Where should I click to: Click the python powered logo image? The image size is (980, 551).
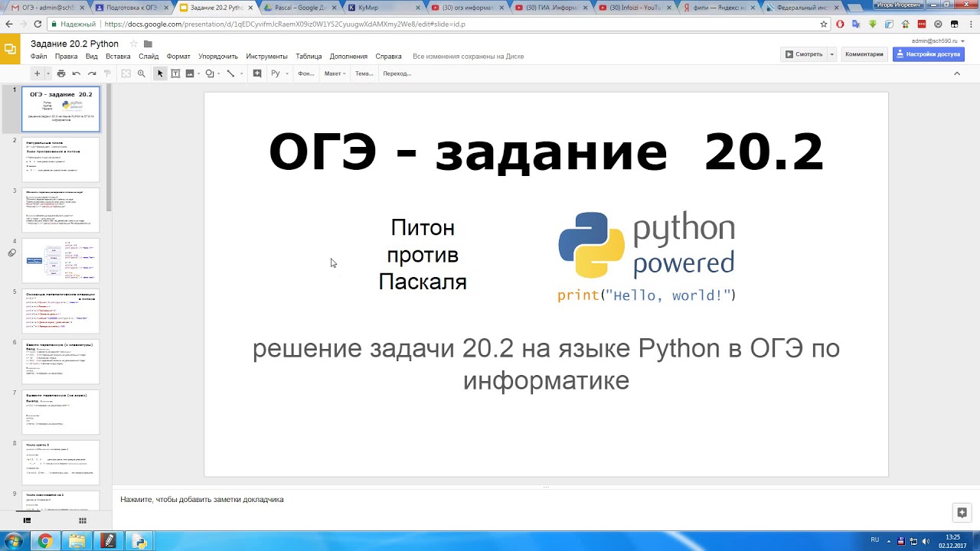(x=647, y=256)
